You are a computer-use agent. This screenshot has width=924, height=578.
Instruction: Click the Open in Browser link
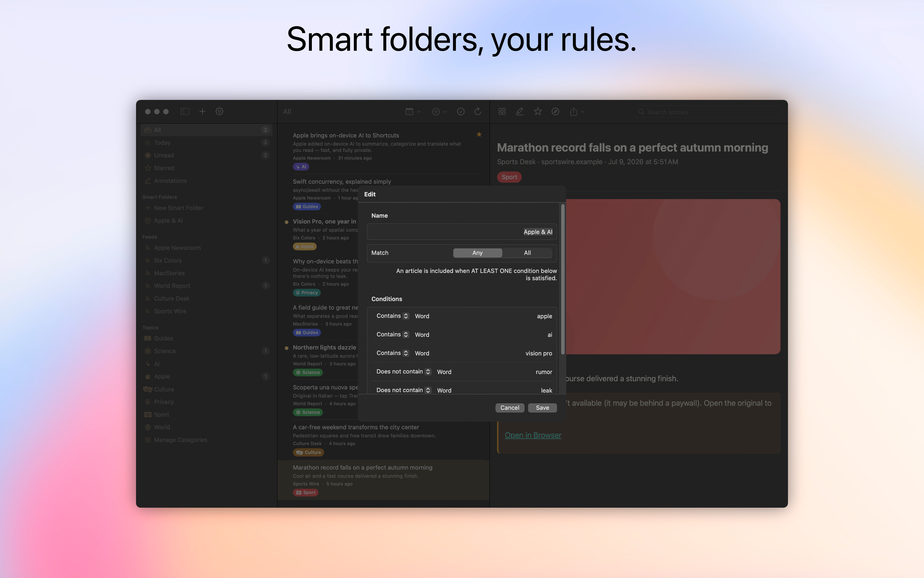click(533, 435)
